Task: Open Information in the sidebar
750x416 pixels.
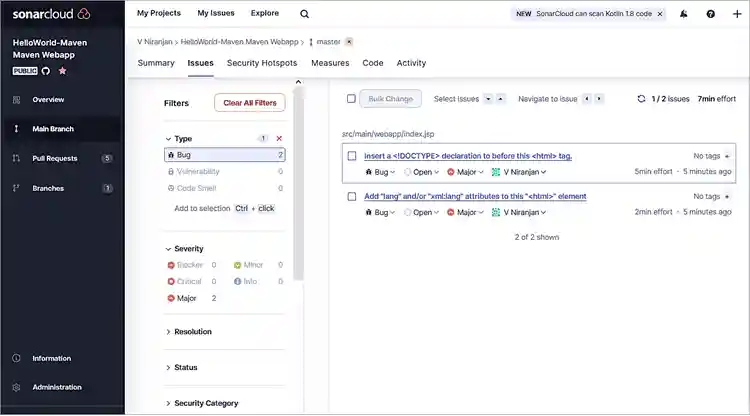Action: pyautogui.click(x=51, y=358)
